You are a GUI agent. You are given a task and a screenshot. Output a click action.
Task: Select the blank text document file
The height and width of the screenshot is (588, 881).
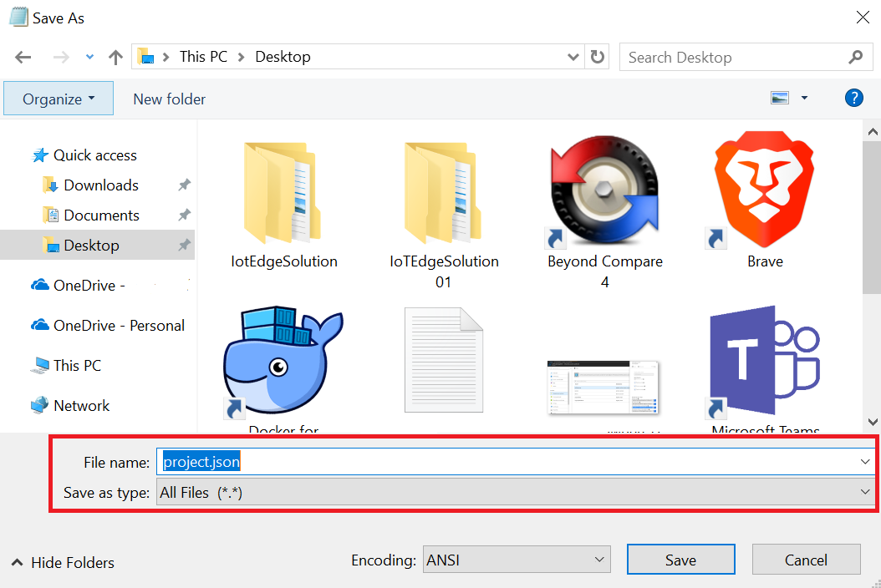(444, 360)
